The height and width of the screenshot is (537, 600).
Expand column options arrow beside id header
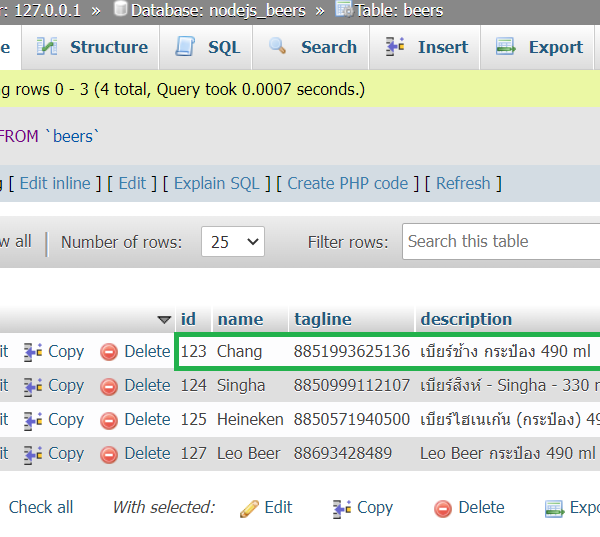[165, 320]
